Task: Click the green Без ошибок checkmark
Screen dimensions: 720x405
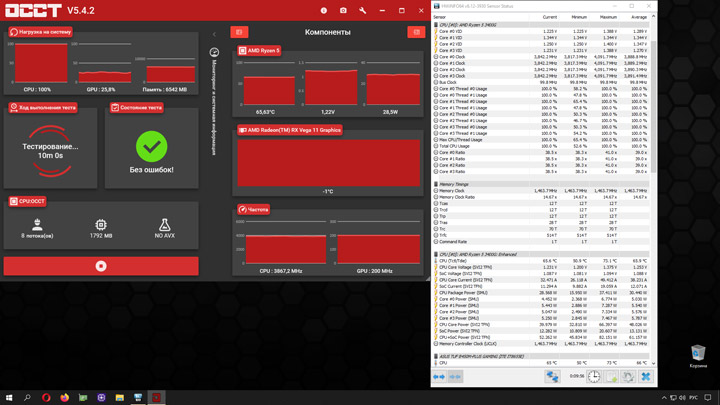Action: pos(152,146)
